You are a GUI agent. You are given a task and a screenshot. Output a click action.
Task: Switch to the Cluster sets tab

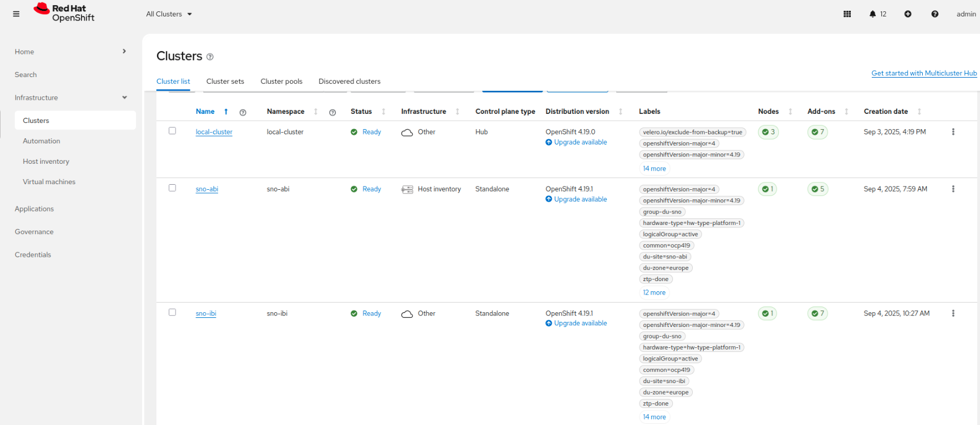(x=225, y=82)
